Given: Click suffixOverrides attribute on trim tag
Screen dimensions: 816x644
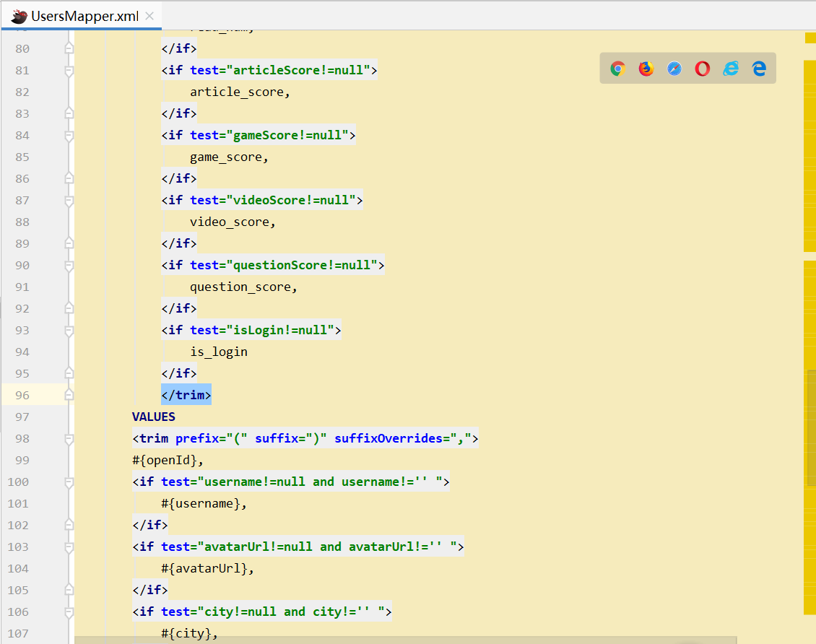Looking at the screenshot, I should [x=403, y=438].
